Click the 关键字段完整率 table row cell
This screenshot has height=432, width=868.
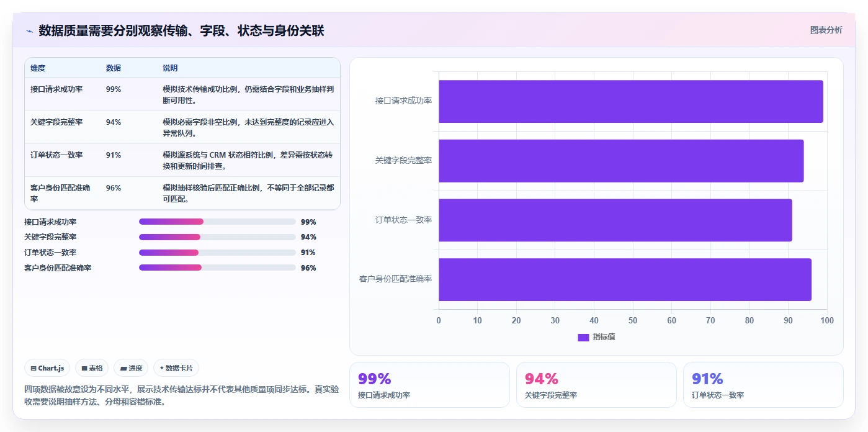(56, 122)
